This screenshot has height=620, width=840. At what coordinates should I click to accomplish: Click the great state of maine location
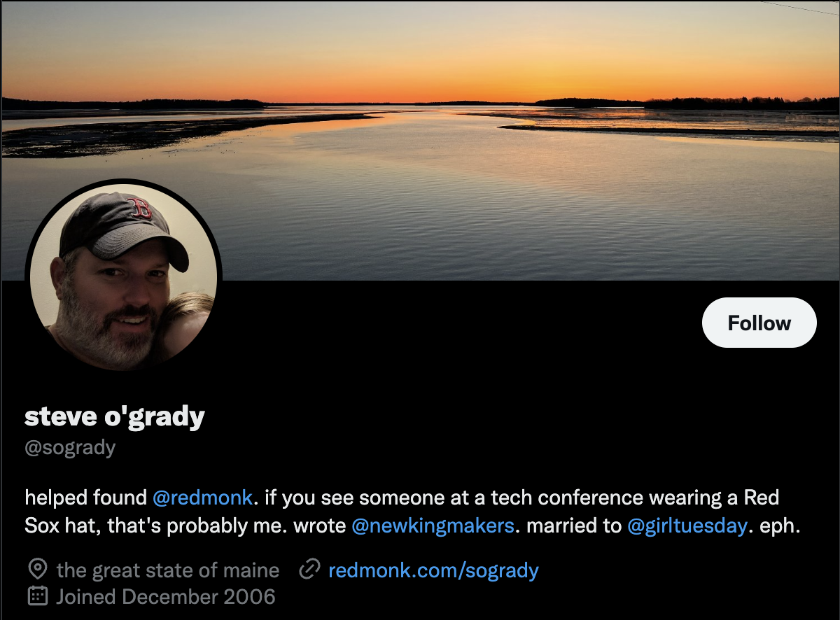pyautogui.click(x=168, y=570)
